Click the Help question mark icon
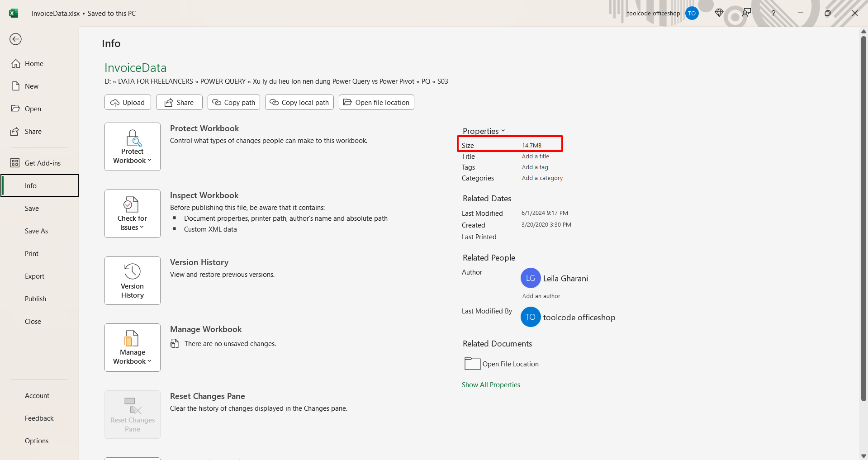The image size is (868, 460). (x=773, y=13)
